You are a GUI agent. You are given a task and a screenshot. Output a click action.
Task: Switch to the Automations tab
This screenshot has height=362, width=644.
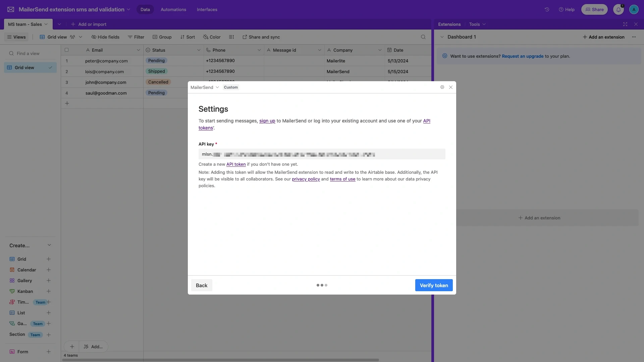click(173, 9)
